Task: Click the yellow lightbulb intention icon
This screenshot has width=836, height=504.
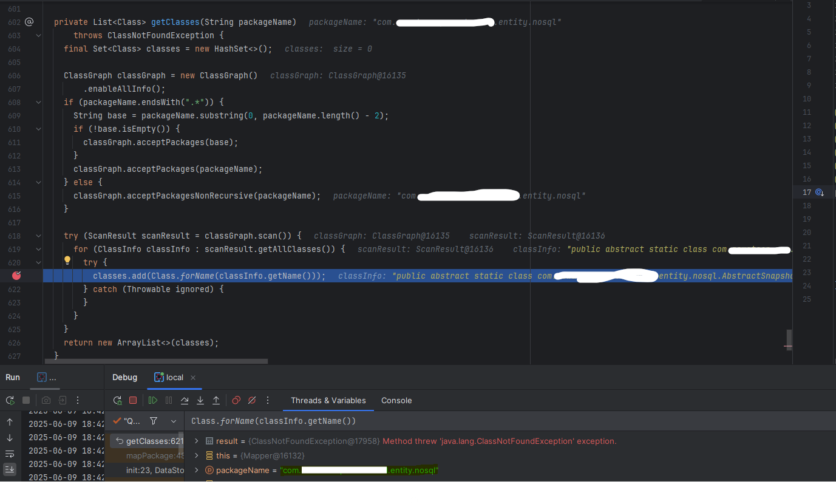Action: click(68, 261)
